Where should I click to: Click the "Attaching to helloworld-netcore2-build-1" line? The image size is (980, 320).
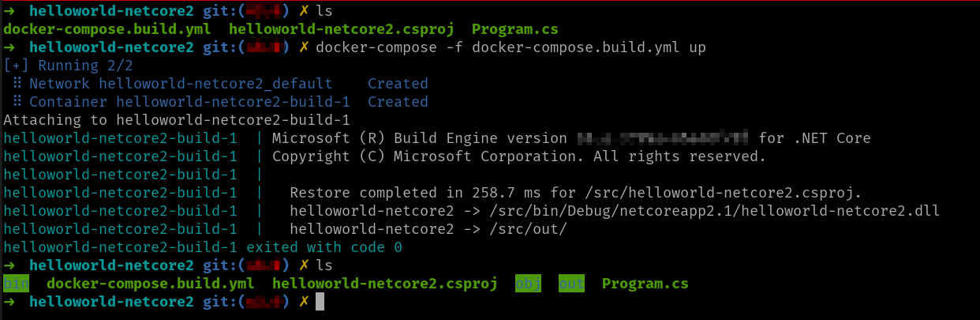176,120
